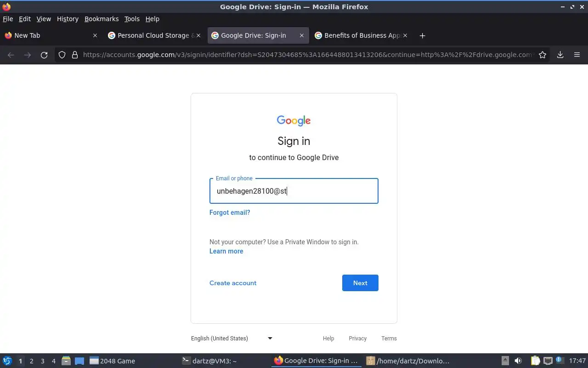
Task: Click the file manager taskbar icon
Action: (66, 361)
